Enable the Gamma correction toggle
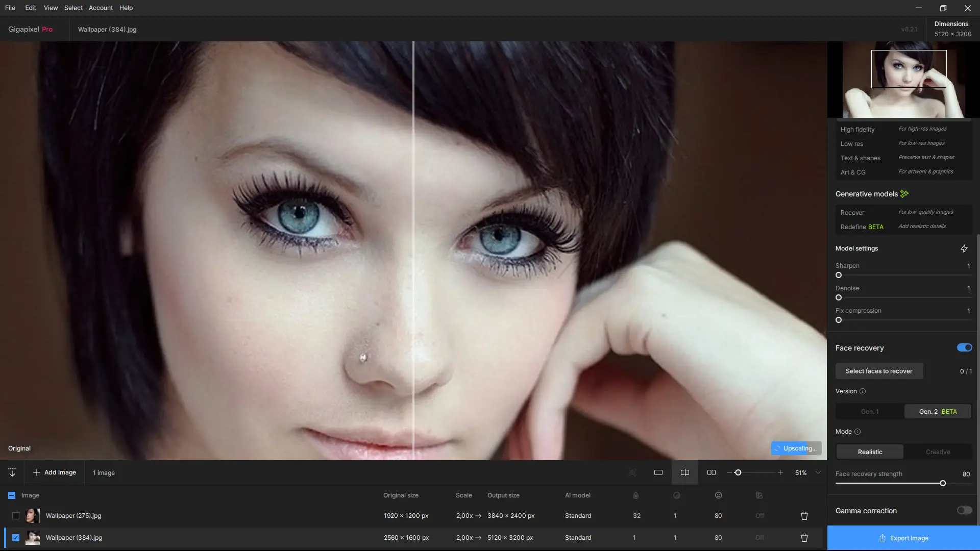This screenshot has height=551, width=980. point(964,510)
